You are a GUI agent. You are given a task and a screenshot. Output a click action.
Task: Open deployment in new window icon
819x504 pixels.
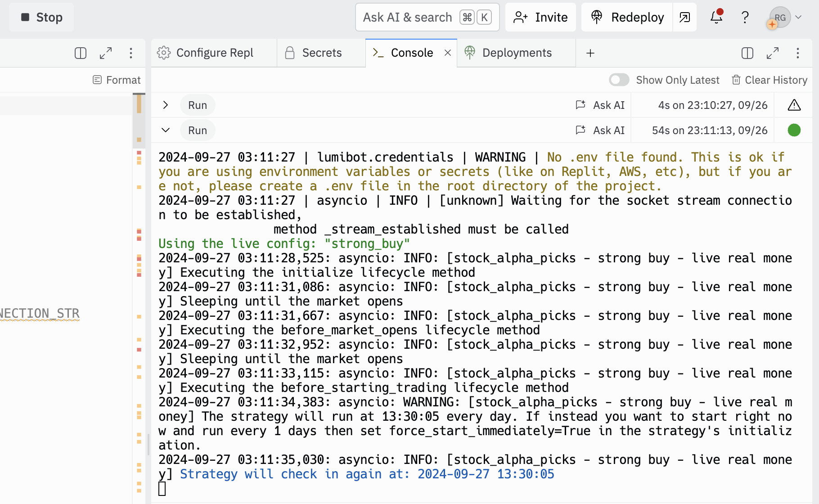[x=684, y=17]
